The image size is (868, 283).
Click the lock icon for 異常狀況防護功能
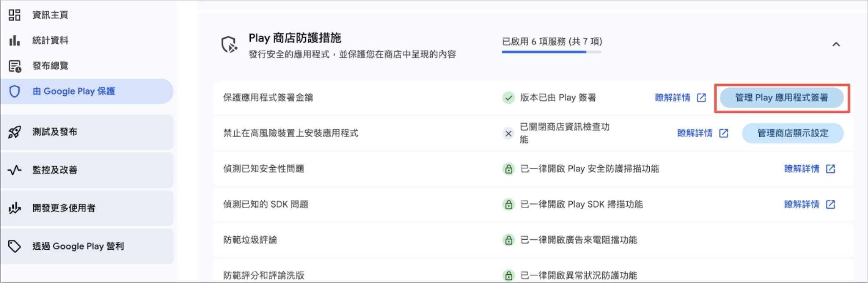508,276
